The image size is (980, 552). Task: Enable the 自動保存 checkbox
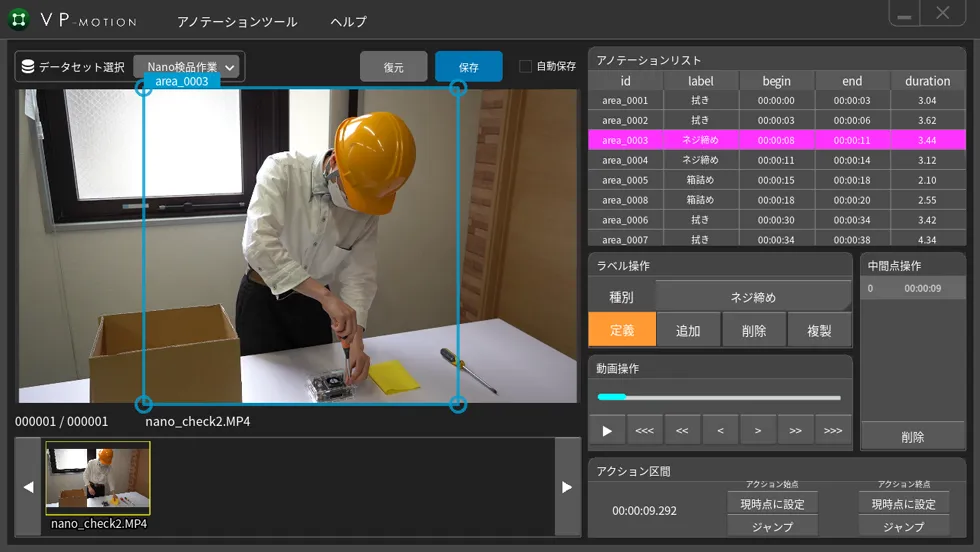tap(526, 66)
